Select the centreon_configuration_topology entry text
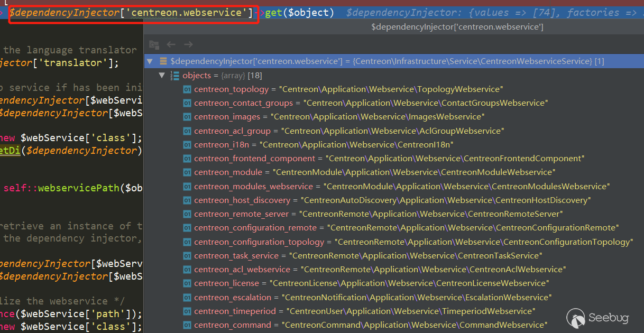 pyautogui.click(x=413, y=242)
